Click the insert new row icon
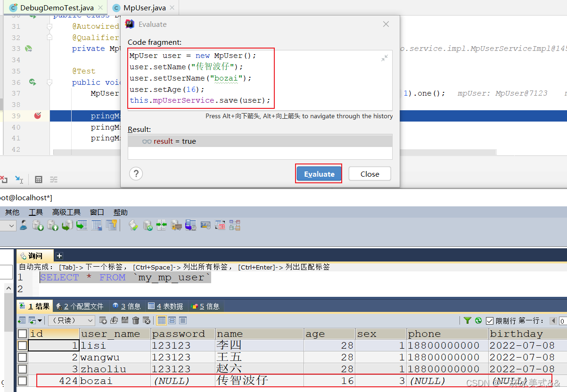 [x=103, y=320]
